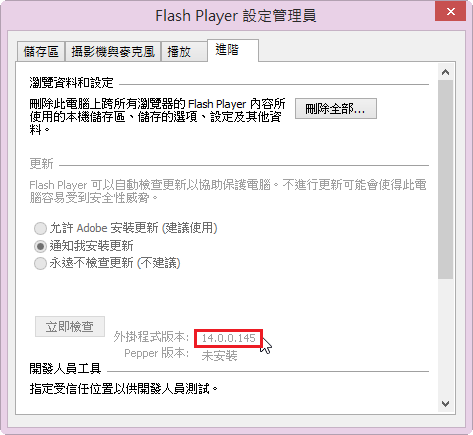The image size is (473, 435).
Task: Click the 立即檢查 button
Action: tap(70, 326)
